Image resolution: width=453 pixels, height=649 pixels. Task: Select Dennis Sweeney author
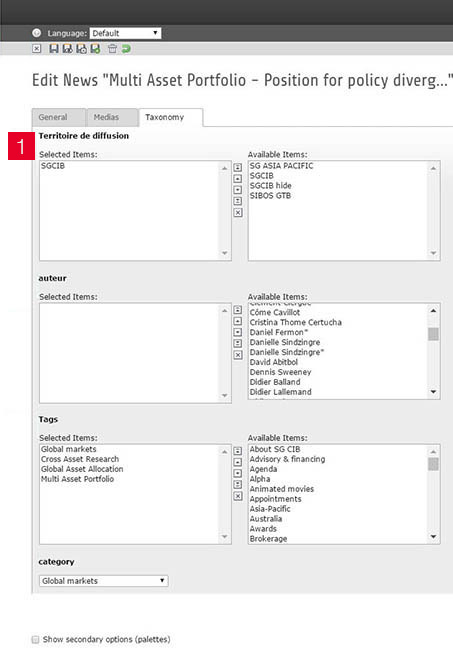click(x=280, y=372)
